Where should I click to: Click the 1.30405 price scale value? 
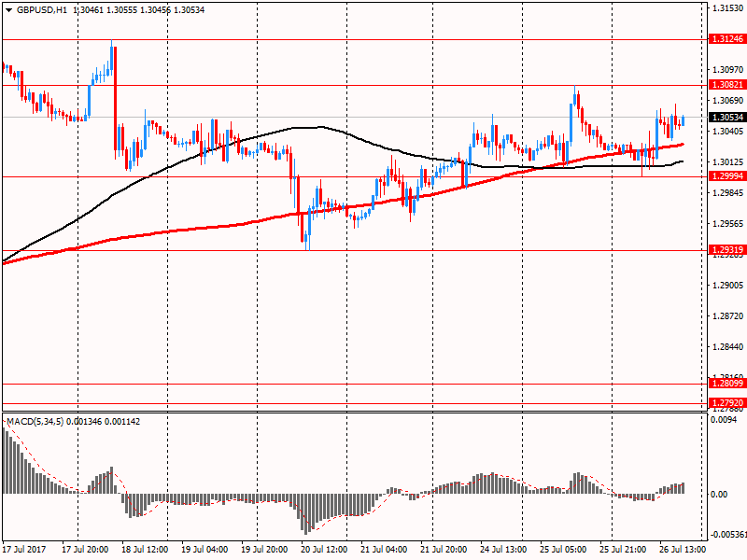coord(728,131)
